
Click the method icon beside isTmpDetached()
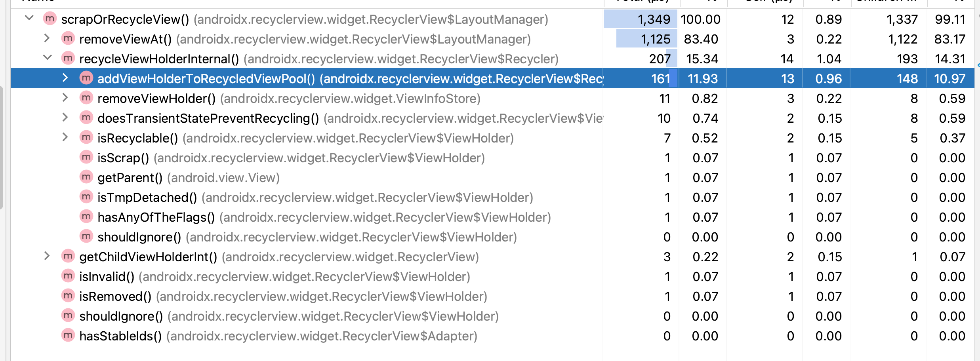coord(86,197)
